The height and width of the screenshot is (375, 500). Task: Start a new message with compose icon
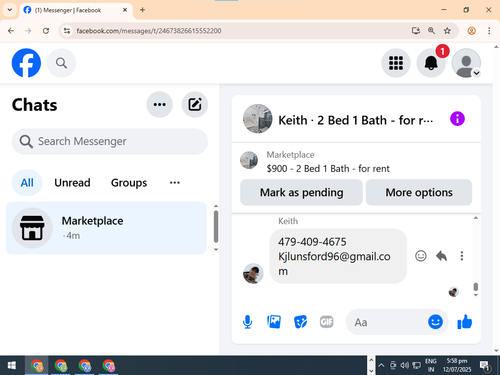195,104
